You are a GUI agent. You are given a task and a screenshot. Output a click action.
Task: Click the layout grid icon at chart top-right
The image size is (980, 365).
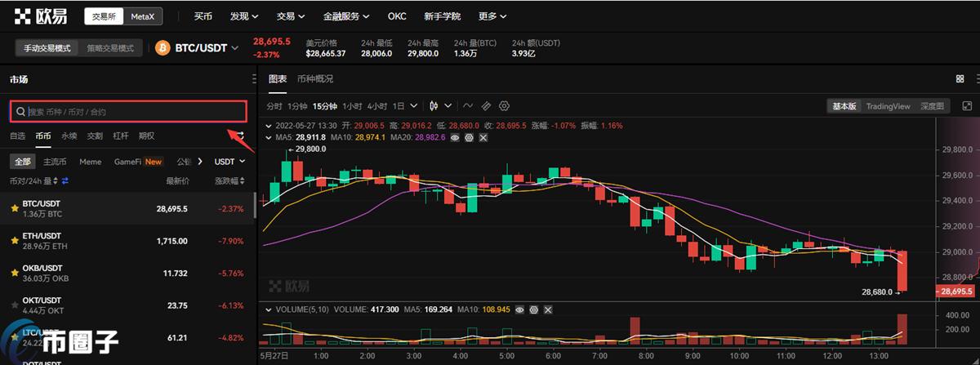(960, 79)
